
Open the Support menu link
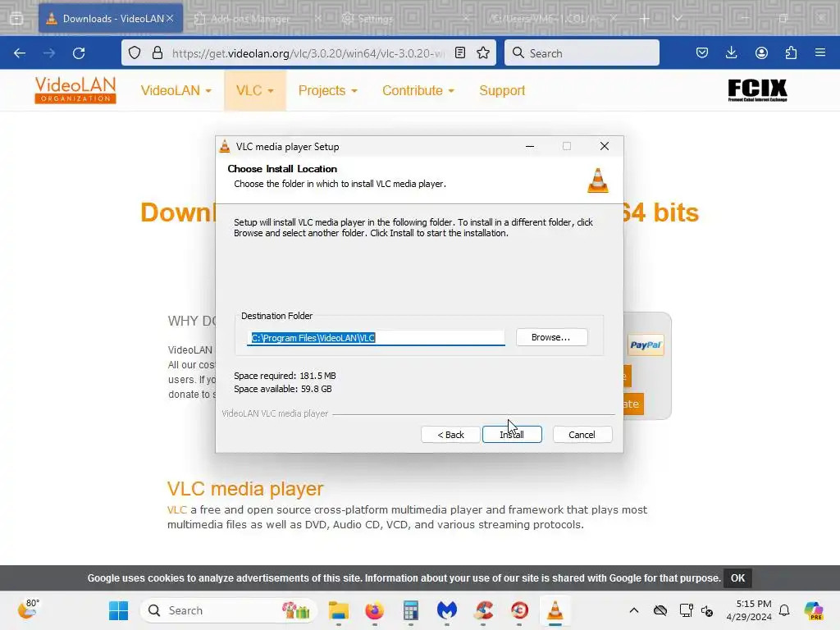click(502, 90)
